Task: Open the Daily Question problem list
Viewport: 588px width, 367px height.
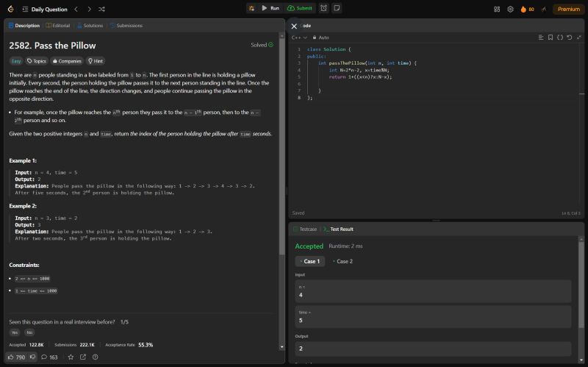Action: (45, 9)
